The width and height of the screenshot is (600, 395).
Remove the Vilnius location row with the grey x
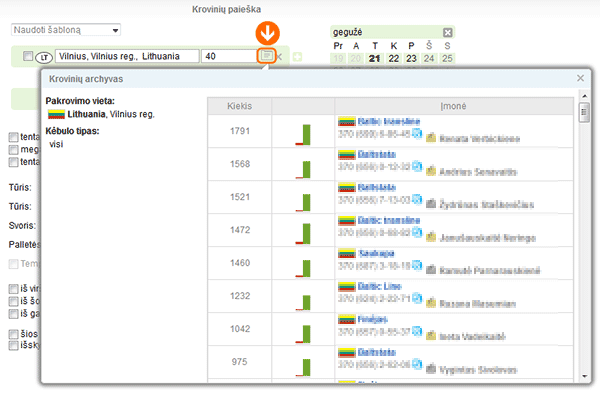click(280, 57)
